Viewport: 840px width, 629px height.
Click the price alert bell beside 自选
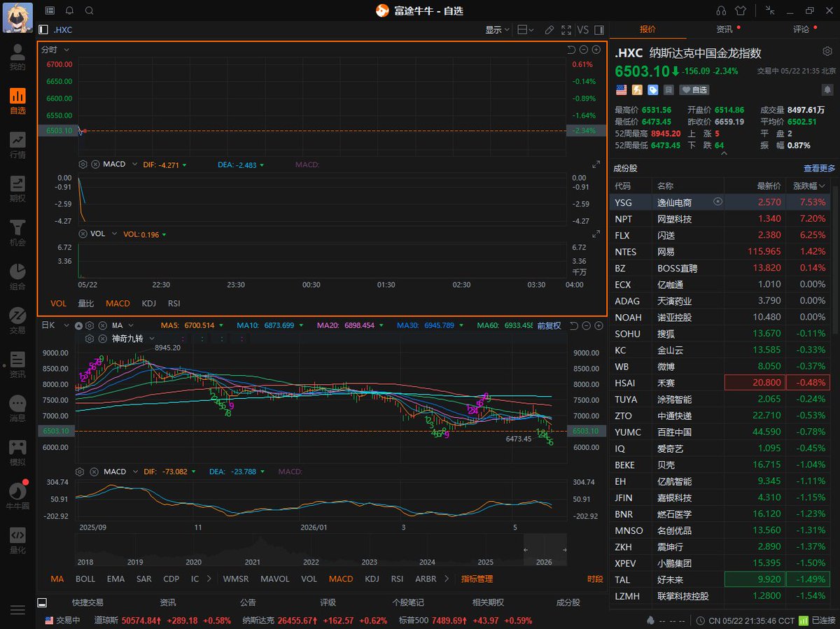coord(827,90)
